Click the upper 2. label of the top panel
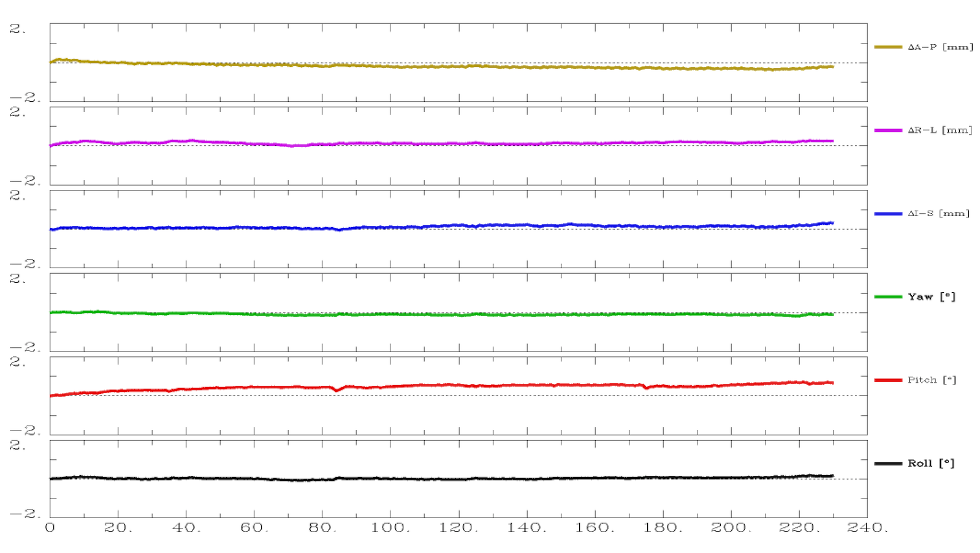The width and height of the screenshot is (980, 553). point(17,29)
